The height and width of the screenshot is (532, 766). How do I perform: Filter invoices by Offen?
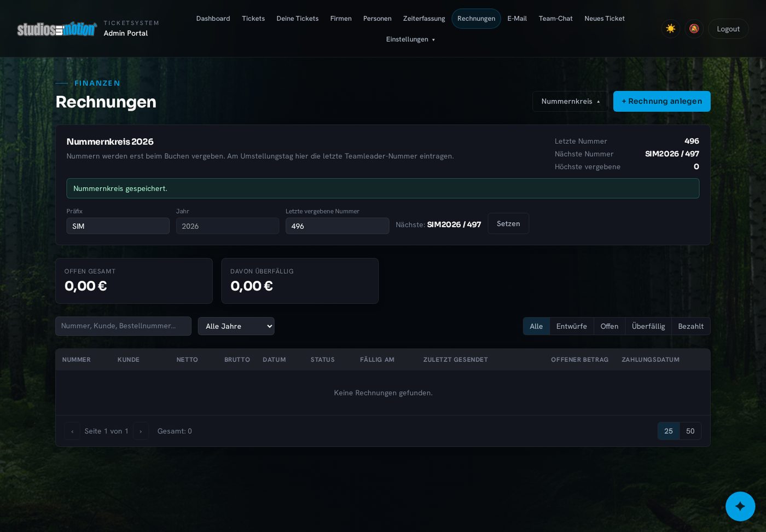[610, 326]
